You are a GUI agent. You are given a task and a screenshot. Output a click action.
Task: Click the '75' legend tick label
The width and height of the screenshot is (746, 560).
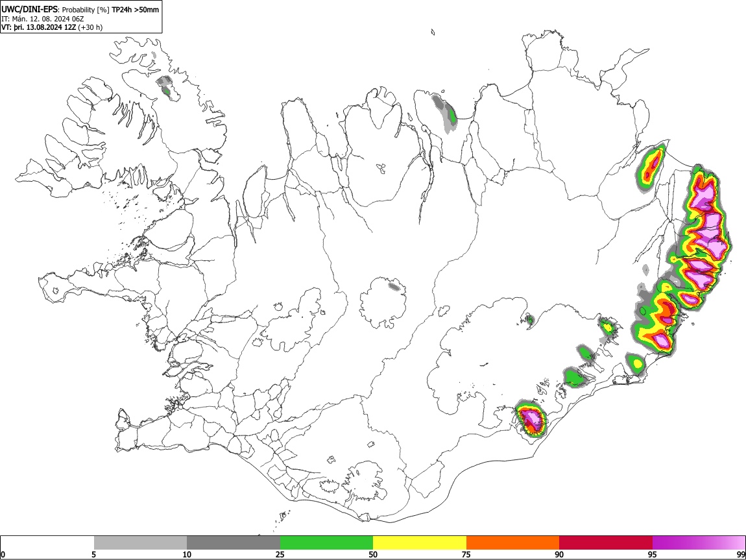click(x=466, y=554)
